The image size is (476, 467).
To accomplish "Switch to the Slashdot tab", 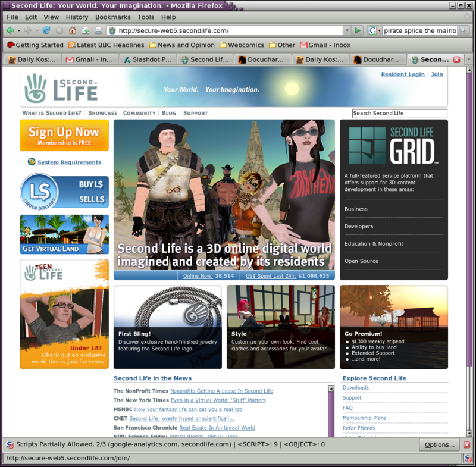I will point(148,59).
